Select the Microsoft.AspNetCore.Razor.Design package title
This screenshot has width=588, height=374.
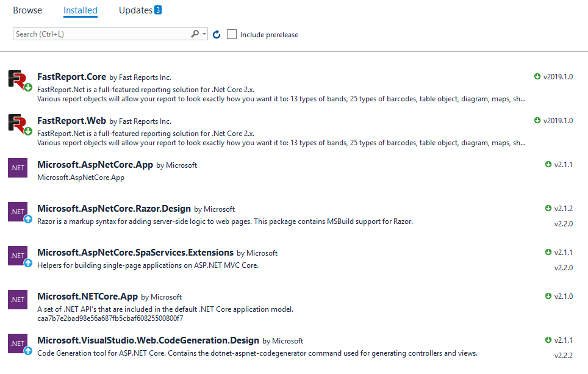114,209
